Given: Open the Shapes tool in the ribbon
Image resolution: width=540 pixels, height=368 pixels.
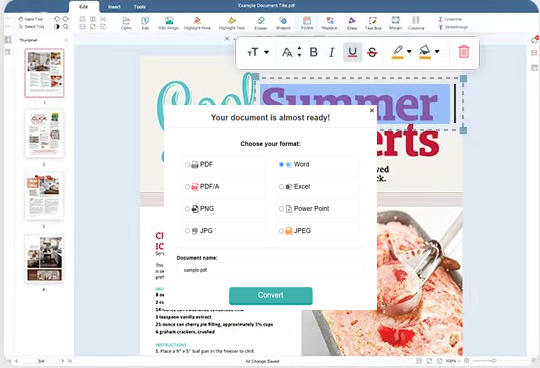Looking at the screenshot, I should point(283,23).
